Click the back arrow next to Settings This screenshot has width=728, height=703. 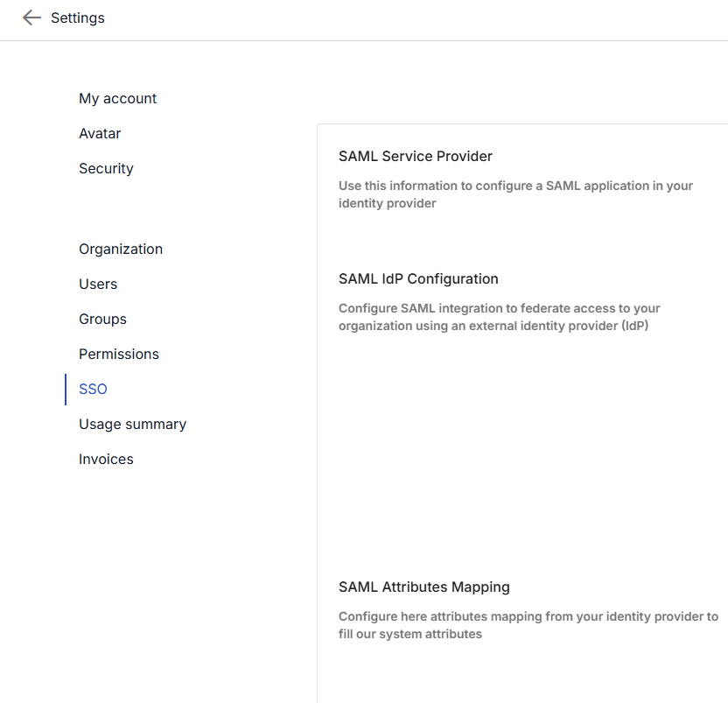[x=31, y=18]
